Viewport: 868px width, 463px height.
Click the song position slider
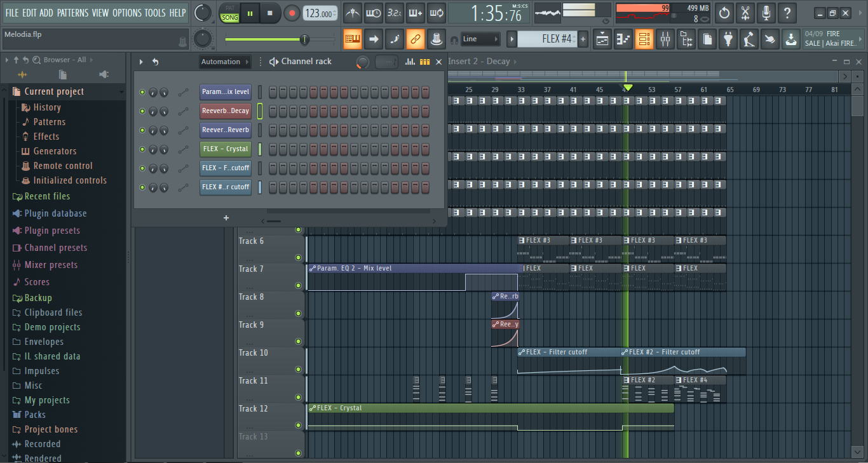pyautogui.click(x=280, y=39)
